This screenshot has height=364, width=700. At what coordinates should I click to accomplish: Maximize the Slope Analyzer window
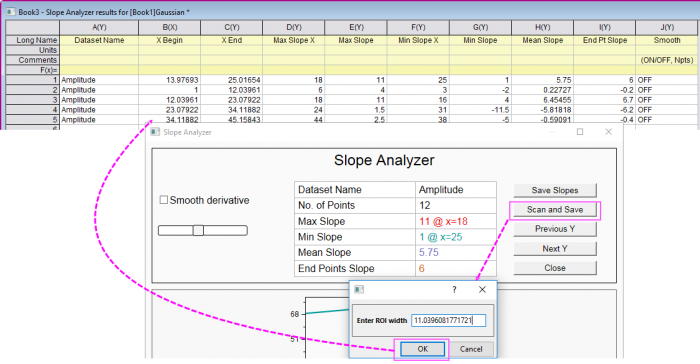coord(580,132)
